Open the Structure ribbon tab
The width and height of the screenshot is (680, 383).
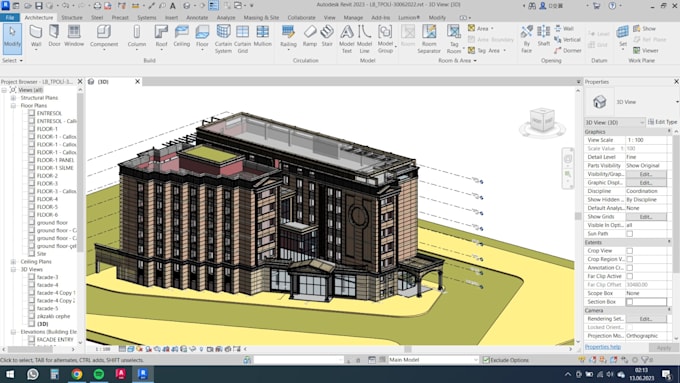coord(72,17)
